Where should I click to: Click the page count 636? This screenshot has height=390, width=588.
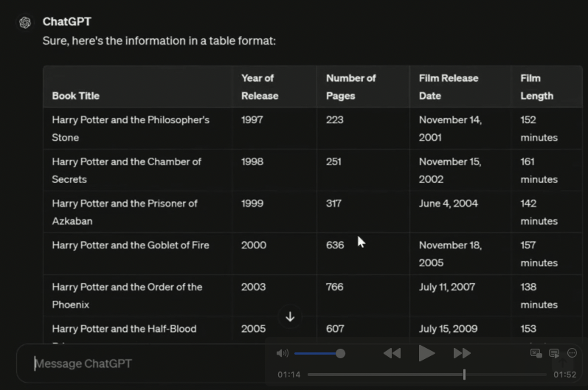coord(335,245)
